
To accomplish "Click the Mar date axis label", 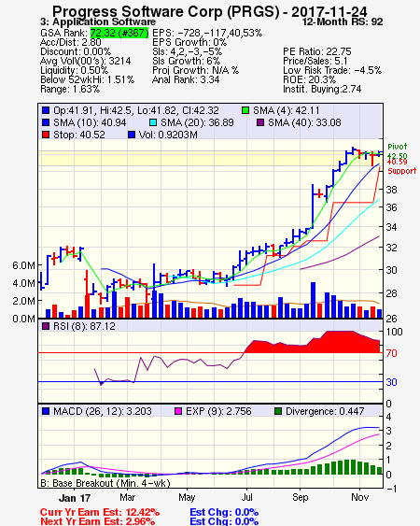I will pyautogui.click(x=127, y=497).
